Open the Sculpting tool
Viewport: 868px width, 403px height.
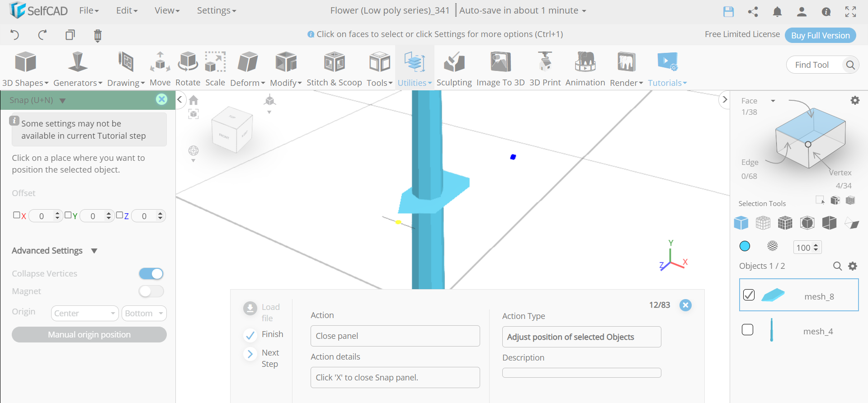pos(454,69)
